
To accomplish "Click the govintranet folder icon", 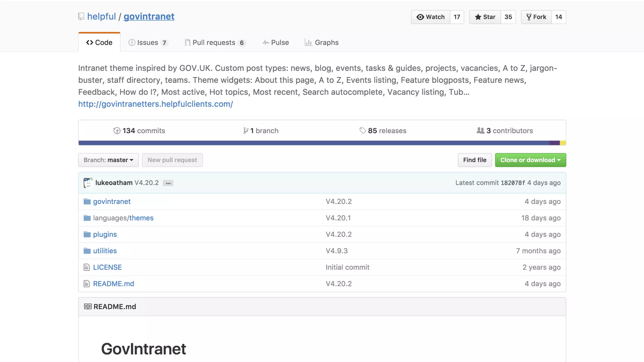I will pos(87,201).
